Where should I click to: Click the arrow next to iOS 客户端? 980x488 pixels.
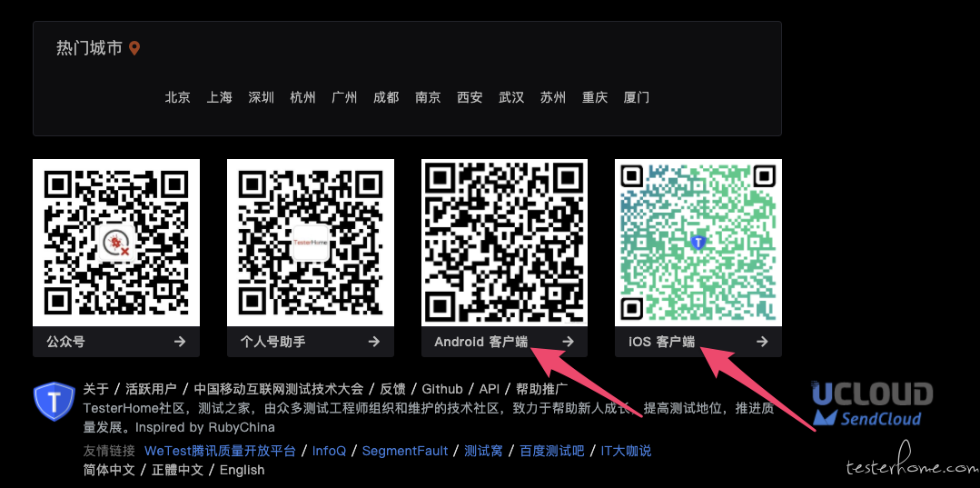click(762, 342)
